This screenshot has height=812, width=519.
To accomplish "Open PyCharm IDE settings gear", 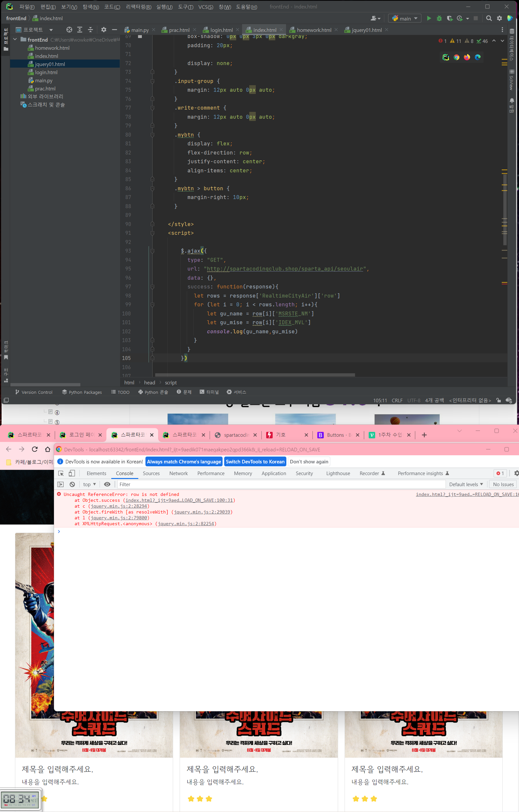I will pyautogui.click(x=499, y=18).
